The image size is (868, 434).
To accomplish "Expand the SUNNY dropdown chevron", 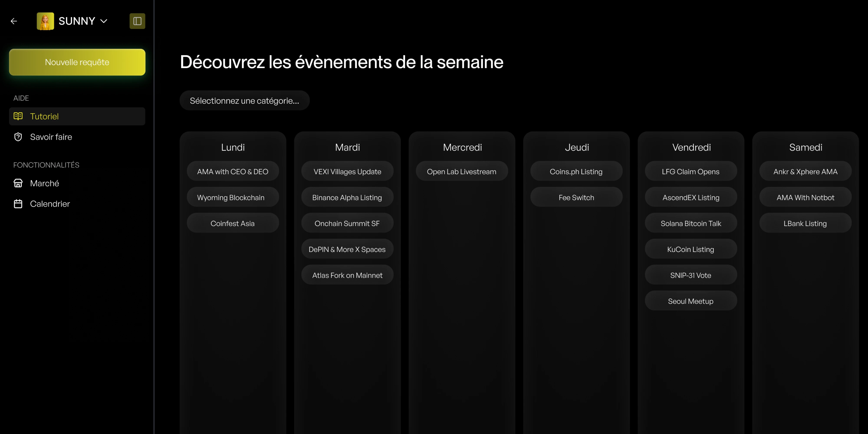I will click(104, 21).
